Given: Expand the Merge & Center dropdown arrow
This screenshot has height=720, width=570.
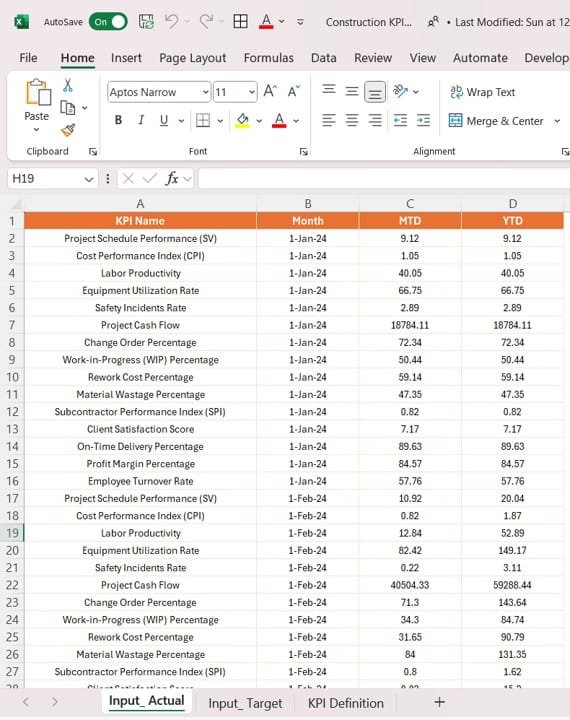Looking at the screenshot, I should (x=557, y=121).
